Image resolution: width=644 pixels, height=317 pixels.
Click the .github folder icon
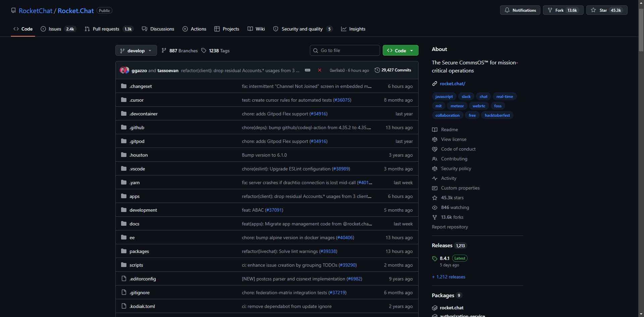pyautogui.click(x=124, y=127)
